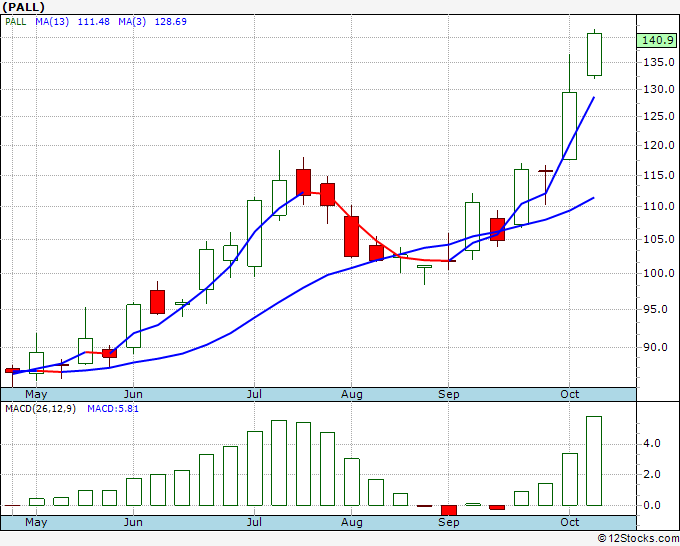The width and height of the screenshot is (680, 546).
Task: Select the Oct marker on price axis
Action: coord(569,394)
